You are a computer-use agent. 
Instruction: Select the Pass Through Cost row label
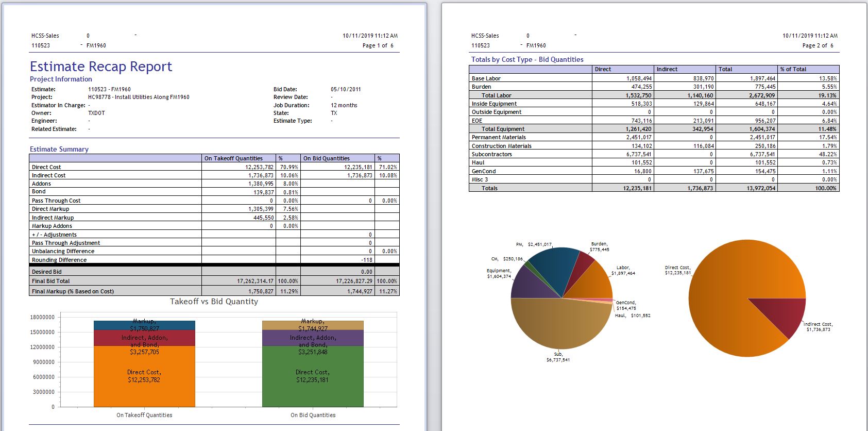pyautogui.click(x=56, y=201)
